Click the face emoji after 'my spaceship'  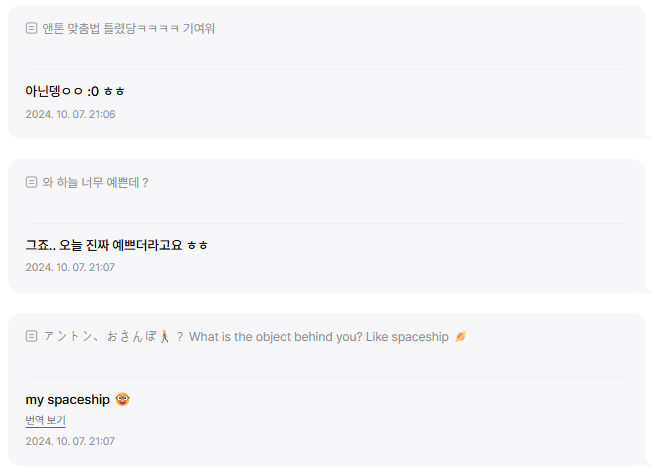123,399
